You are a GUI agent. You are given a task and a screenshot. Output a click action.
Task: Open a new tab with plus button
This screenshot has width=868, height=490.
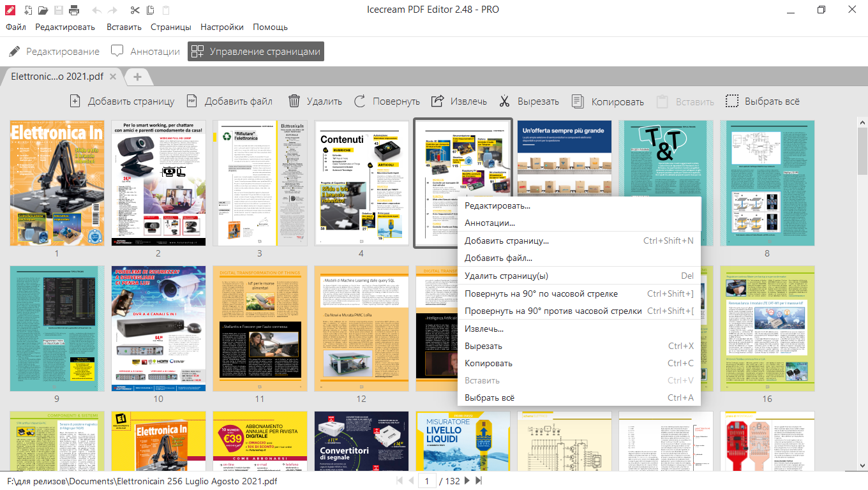pos(137,77)
